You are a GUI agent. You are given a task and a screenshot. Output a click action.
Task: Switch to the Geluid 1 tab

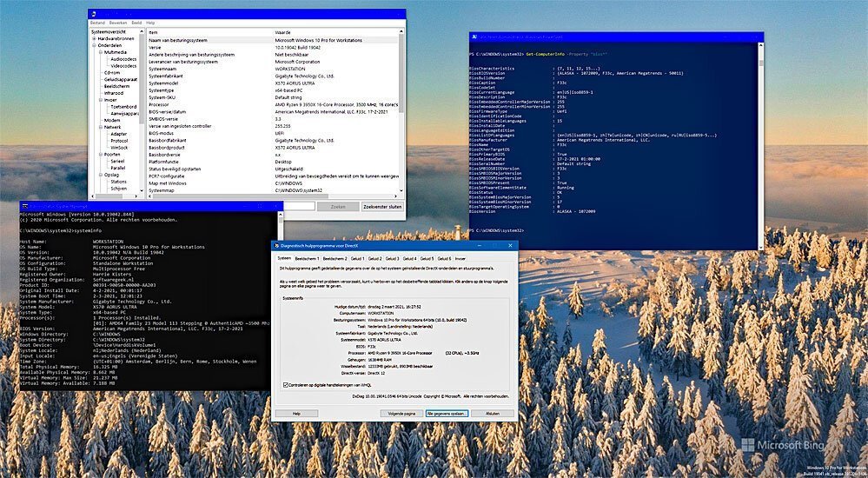358,258
